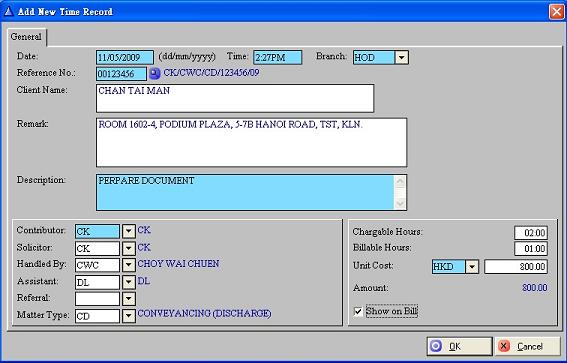
Task: Click the Matter Type field CD
Action: pyautogui.click(x=97, y=316)
